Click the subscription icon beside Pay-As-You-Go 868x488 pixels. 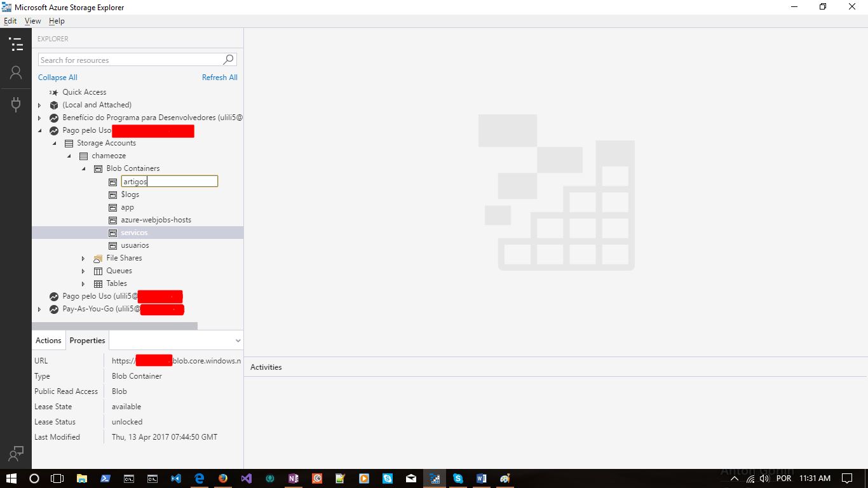[54, 309]
